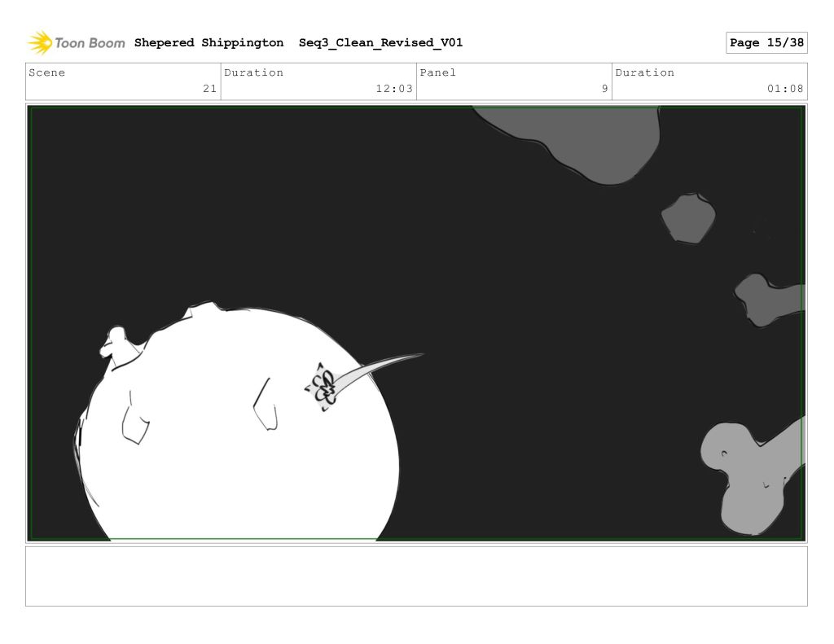The width and height of the screenshot is (834, 644).
Task: Click the gray blob on the middle right edge
Action: 766,300
